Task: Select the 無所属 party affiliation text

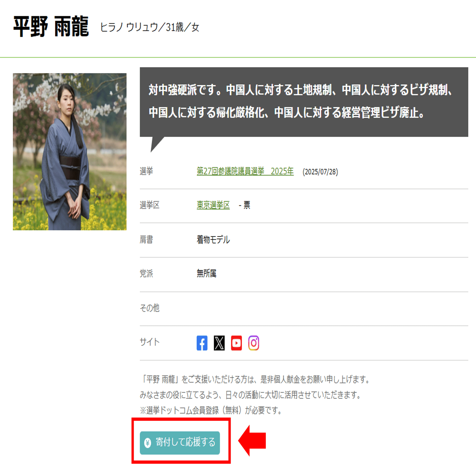Action: (x=206, y=274)
